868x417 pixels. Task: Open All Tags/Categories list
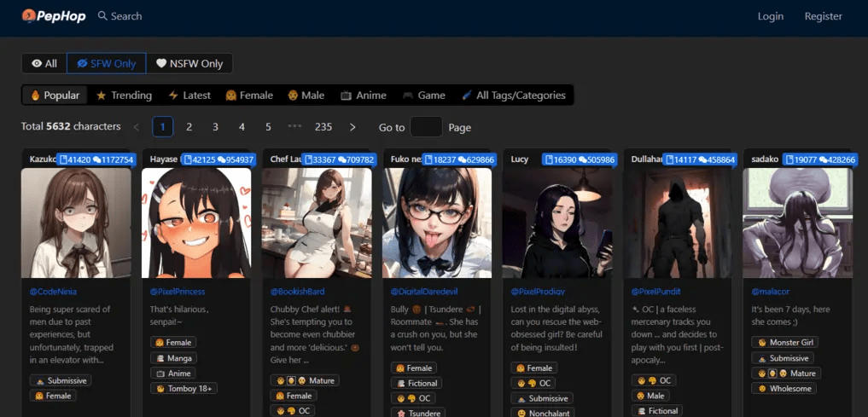point(513,96)
